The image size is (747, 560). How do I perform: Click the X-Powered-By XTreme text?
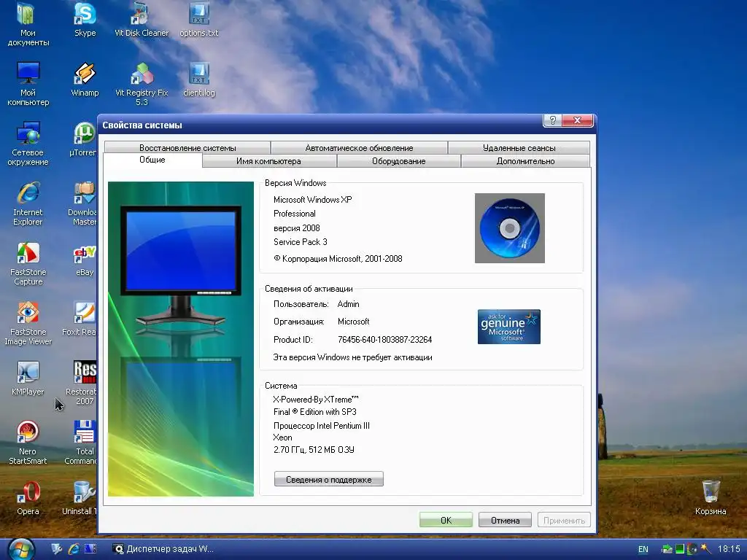(316, 400)
